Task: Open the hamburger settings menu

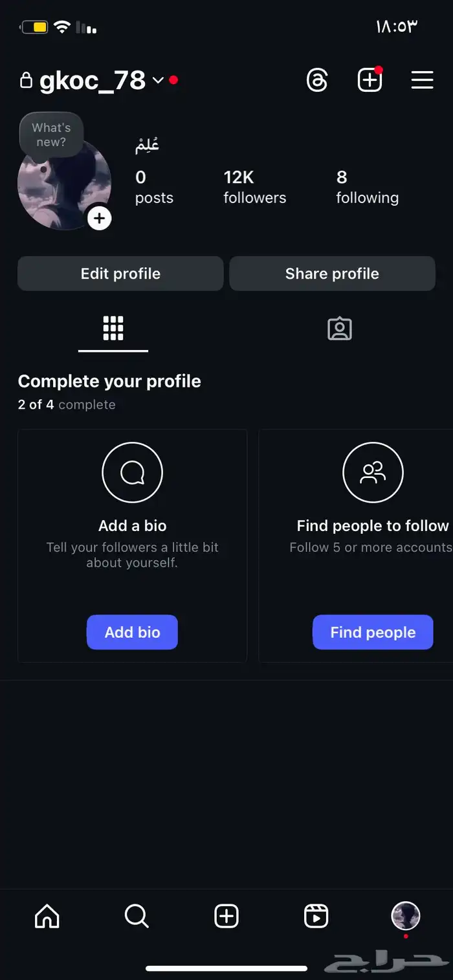Action: [x=422, y=80]
